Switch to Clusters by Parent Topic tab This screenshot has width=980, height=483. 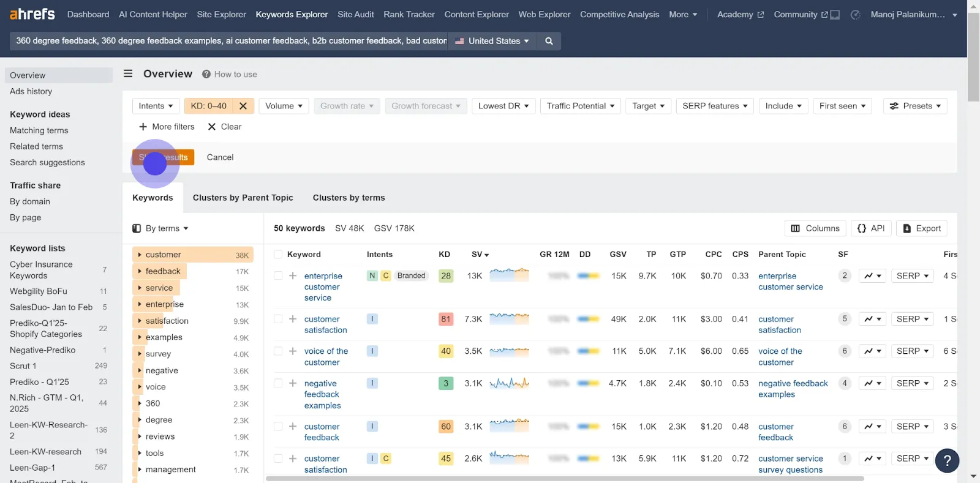243,198
